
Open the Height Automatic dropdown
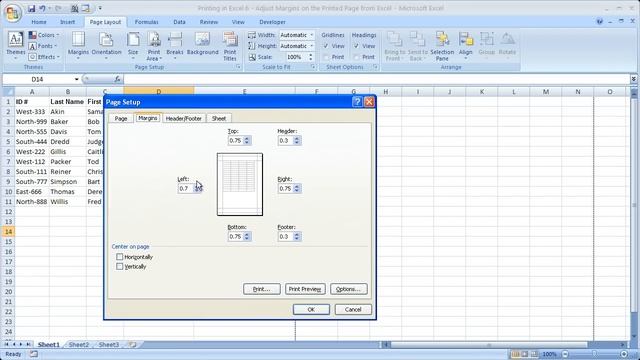click(311, 46)
